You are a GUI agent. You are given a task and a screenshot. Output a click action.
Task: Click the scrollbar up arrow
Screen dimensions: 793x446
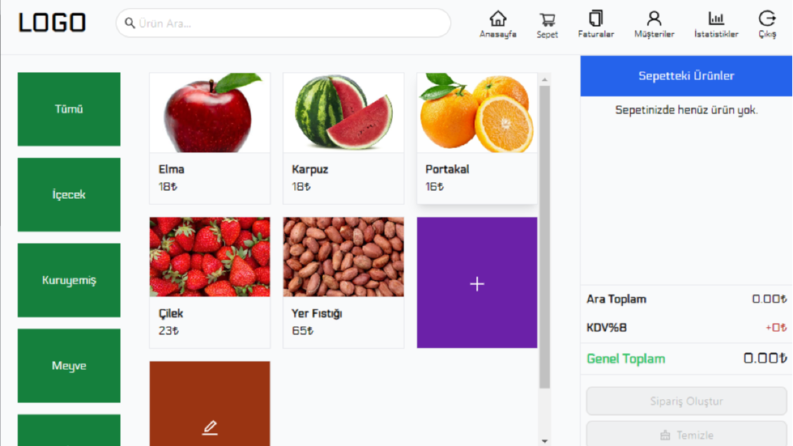(x=545, y=79)
